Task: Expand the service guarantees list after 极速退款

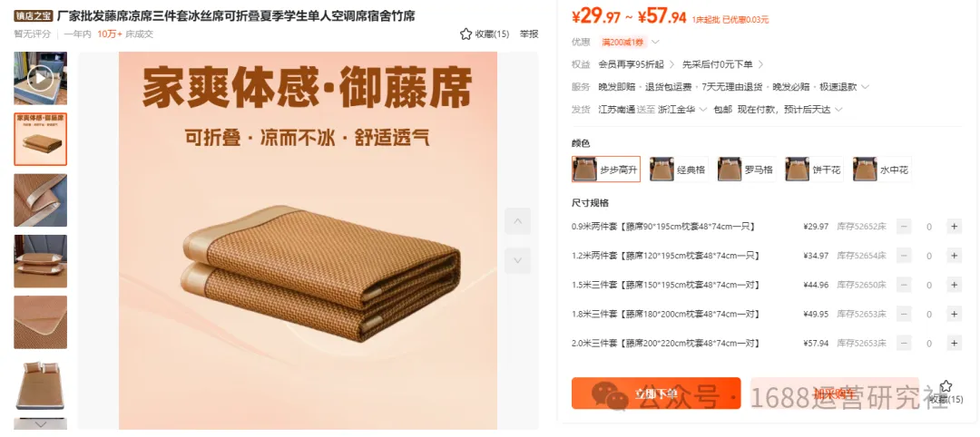Action: [x=865, y=87]
